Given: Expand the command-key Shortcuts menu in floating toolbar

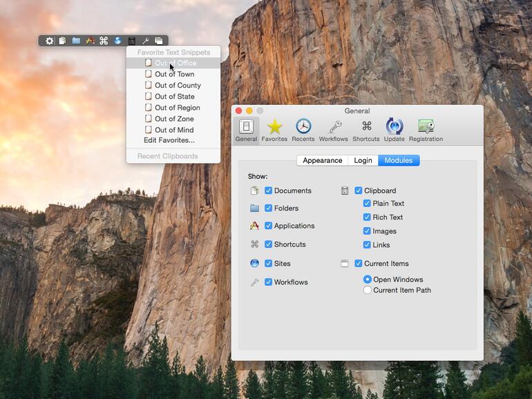Looking at the screenshot, I should pos(104,41).
